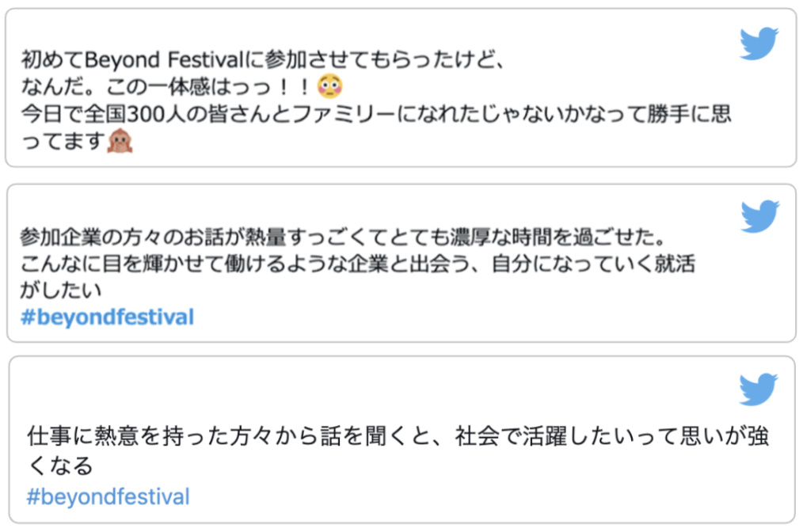Click Twitter bird icon on first tweet card
Image resolution: width=803 pixels, height=532 pixels.
(759, 44)
